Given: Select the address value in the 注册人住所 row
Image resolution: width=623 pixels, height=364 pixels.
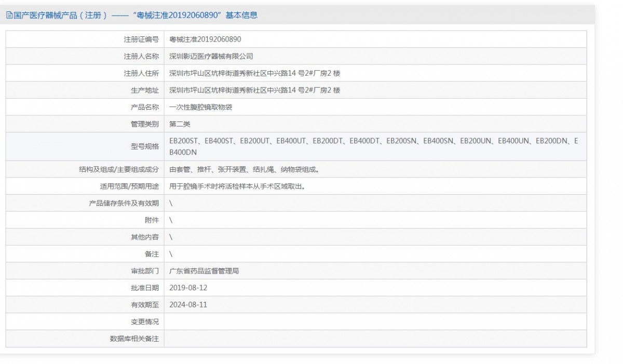Looking at the screenshot, I should [x=255, y=73].
